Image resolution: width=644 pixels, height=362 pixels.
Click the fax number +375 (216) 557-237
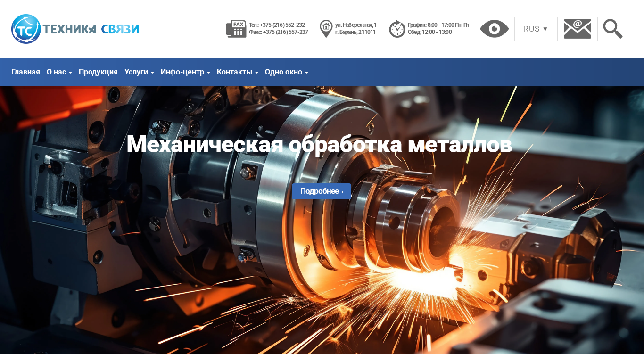coord(284,32)
